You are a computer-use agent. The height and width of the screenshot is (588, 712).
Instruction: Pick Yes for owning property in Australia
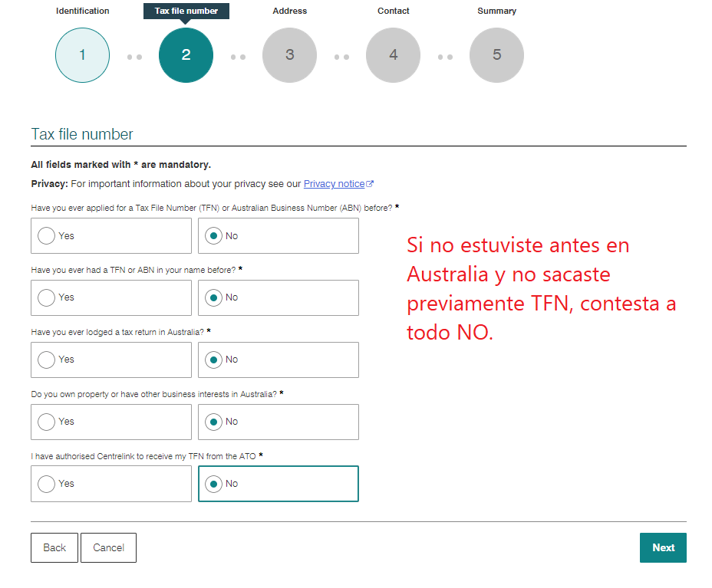coord(47,422)
